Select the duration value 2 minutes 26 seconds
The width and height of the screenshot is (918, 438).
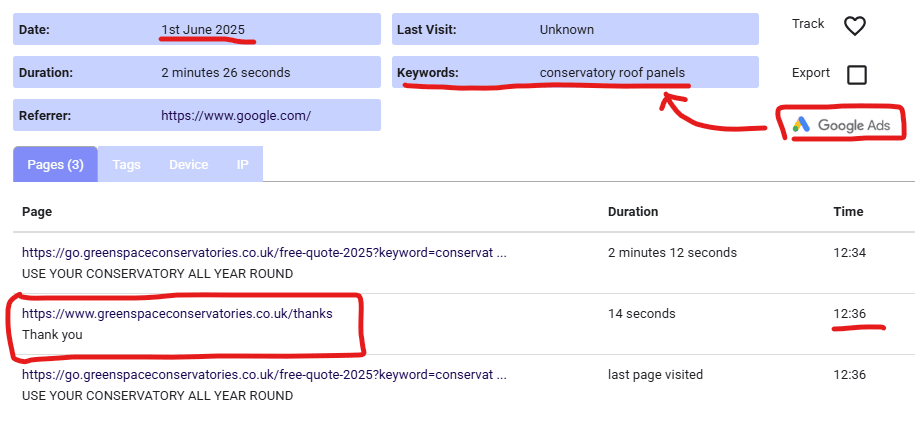[x=225, y=73]
